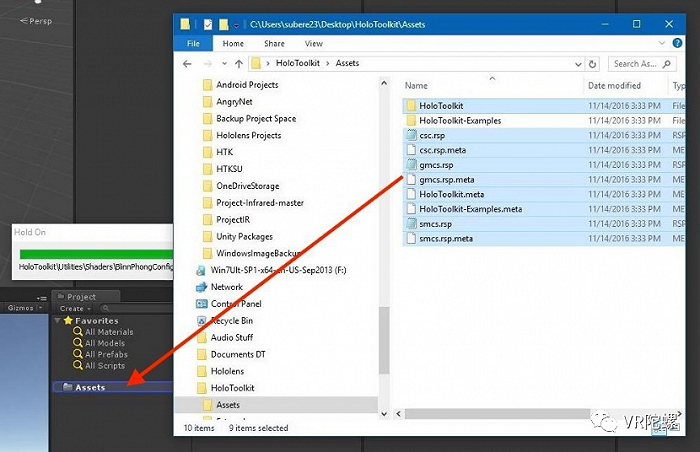Open Explorer help question mark icon

click(677, 43)
